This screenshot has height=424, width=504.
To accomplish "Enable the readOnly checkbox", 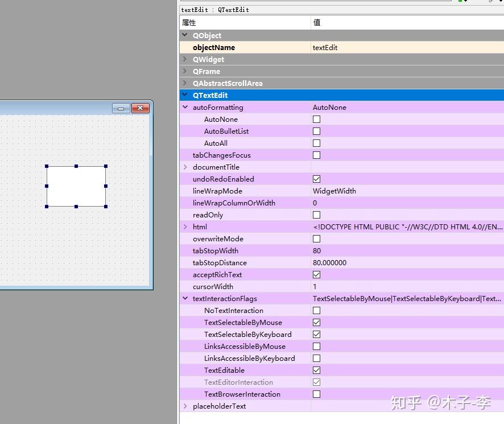I will [317, 215].
